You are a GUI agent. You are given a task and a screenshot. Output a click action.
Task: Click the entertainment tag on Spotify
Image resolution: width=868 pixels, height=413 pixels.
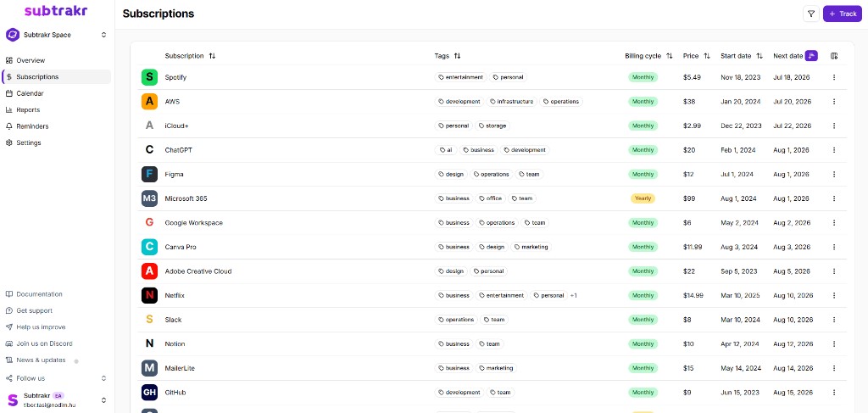coord(460,77)
